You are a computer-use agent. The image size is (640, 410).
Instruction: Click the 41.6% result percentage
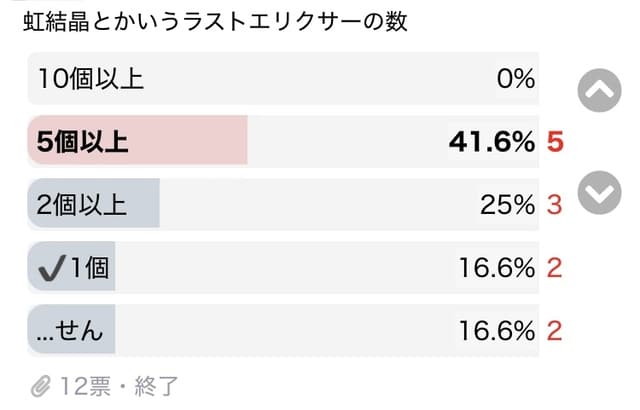pyautogui.click(x=491, y=141)
